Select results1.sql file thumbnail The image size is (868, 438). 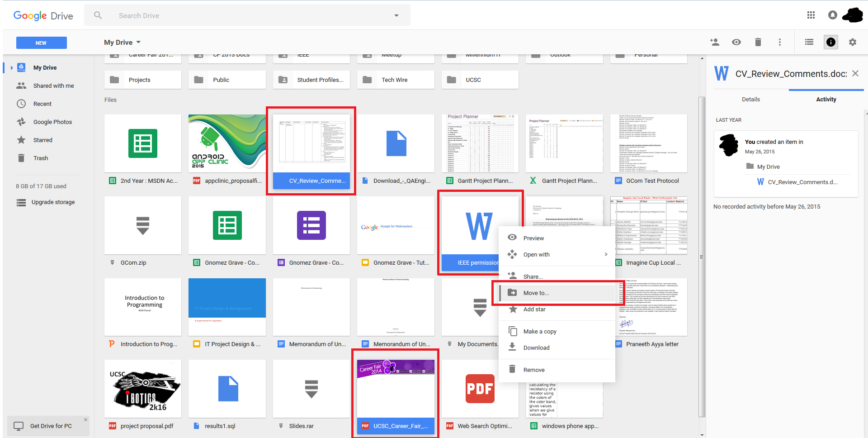[x=227, y=389]
